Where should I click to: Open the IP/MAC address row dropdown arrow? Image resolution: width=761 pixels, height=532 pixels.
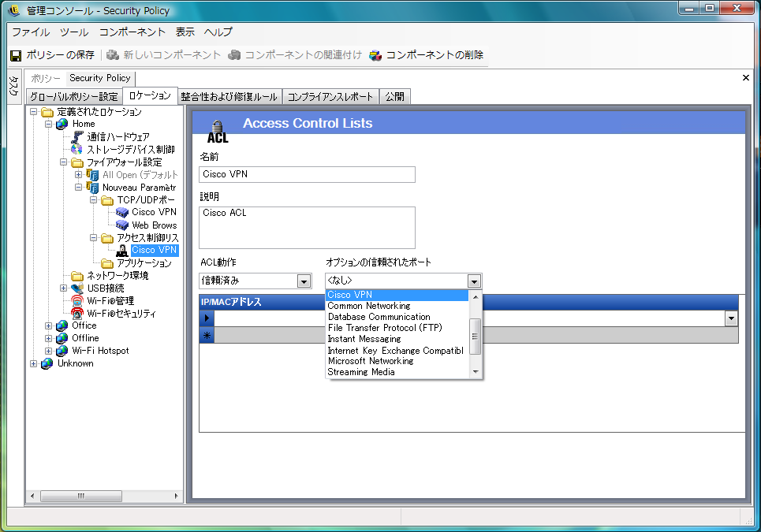tap(731, 318)
